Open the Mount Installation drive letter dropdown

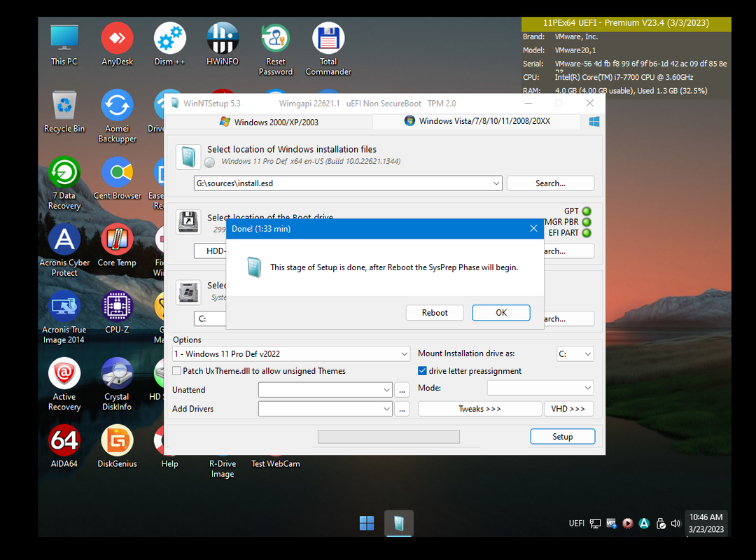pyautogui.click(x=575, y=354)
